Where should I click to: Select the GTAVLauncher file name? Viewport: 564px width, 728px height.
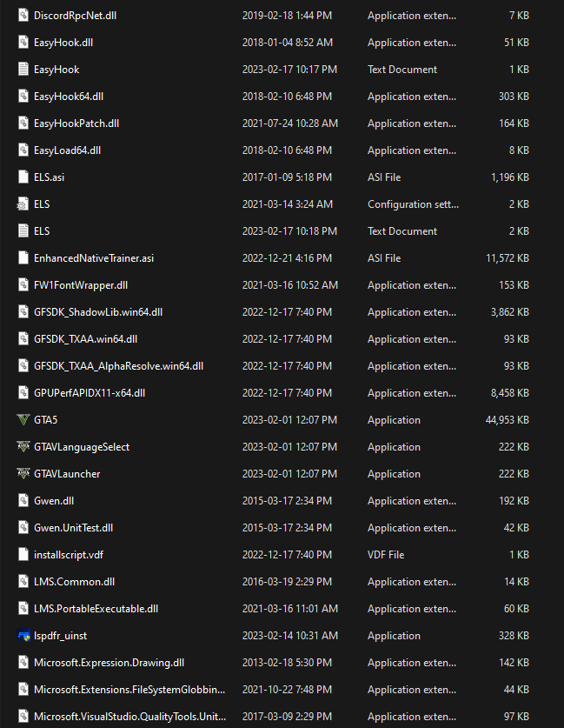tap(67, 473)
